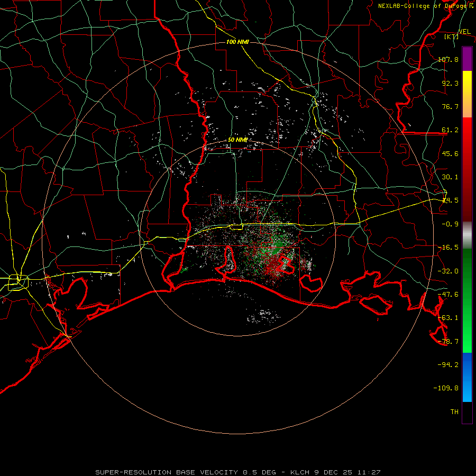Click the -109.8 legend value
476x476 pixels.
tap(446, 388)
